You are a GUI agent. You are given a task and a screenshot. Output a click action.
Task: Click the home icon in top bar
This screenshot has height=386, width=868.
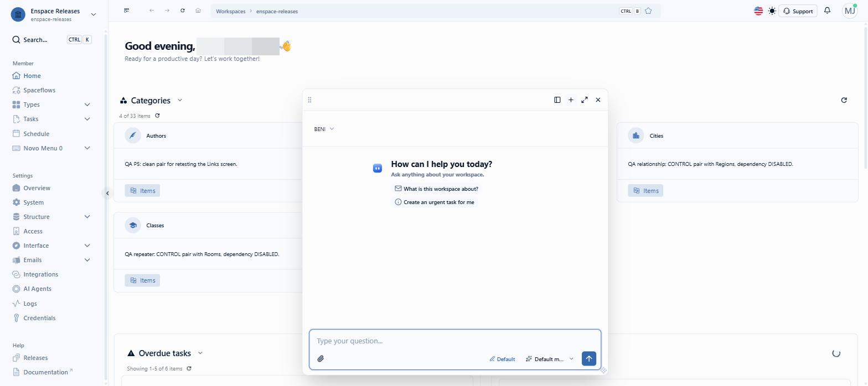[198, 11]
